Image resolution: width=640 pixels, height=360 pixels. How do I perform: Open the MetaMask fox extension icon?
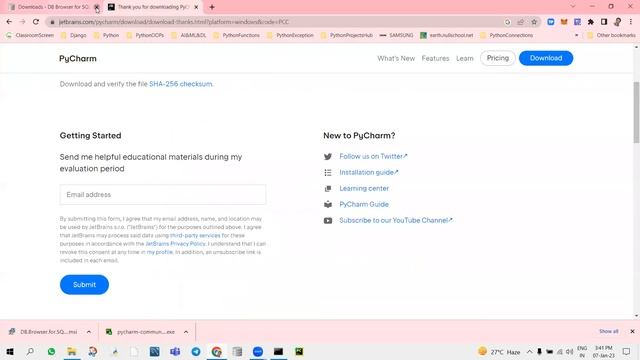tap(564, 22)
